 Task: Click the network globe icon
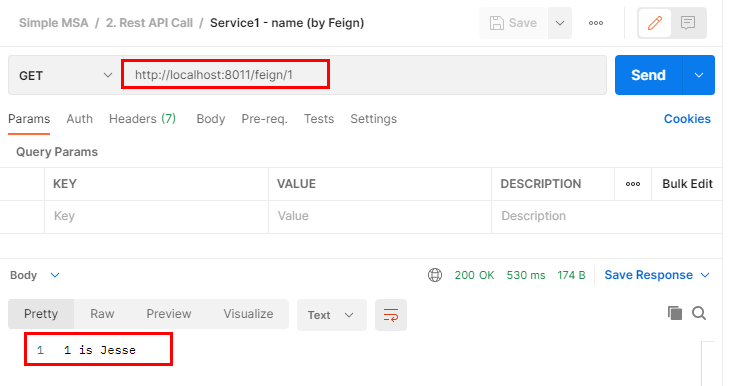(434, 275)
